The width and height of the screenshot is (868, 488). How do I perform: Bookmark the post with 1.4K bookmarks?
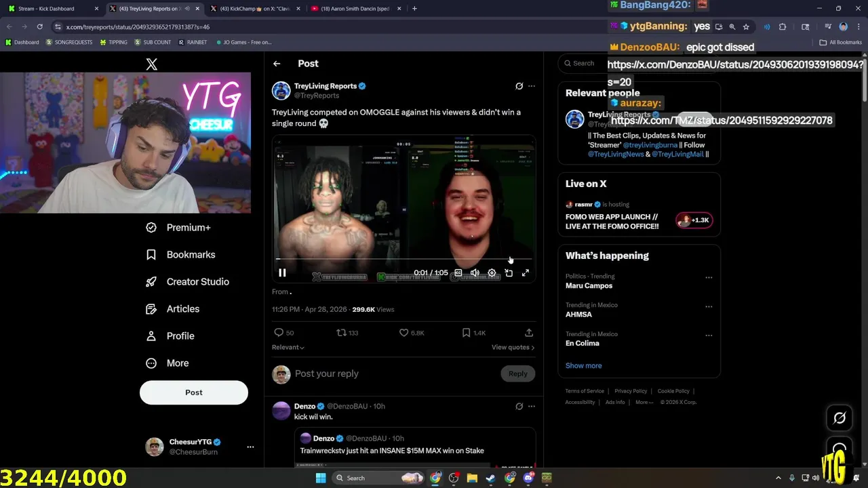473,333
